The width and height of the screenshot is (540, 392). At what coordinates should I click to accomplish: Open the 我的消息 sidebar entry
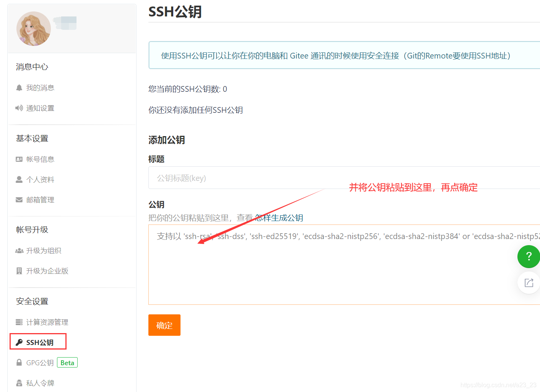tap(40, 88)
